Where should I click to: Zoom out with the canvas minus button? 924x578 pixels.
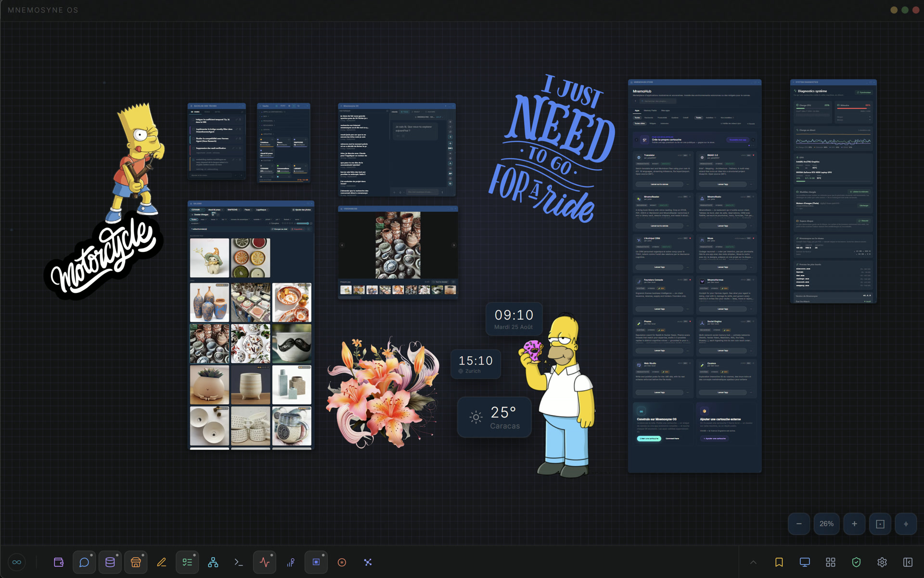tap(799, 524)
